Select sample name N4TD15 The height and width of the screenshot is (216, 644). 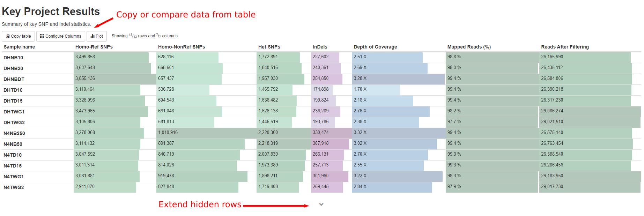(x=13, y=166)
